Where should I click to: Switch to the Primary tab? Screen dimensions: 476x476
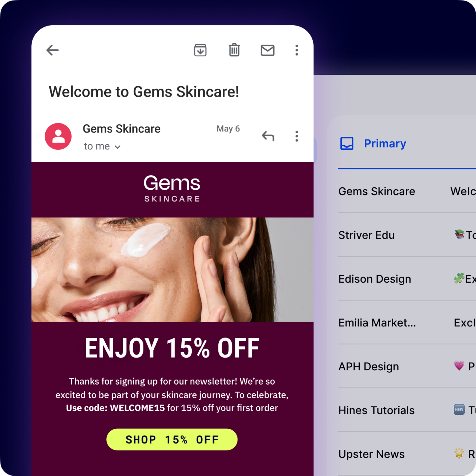click(385, 143)
